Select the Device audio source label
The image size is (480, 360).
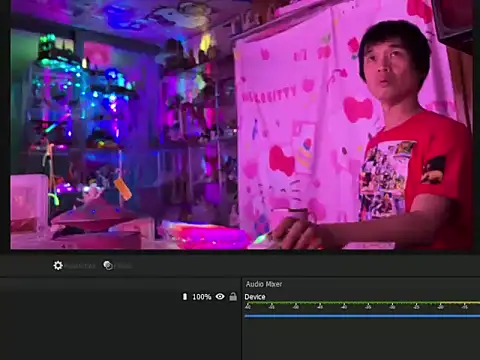(255, 297)
